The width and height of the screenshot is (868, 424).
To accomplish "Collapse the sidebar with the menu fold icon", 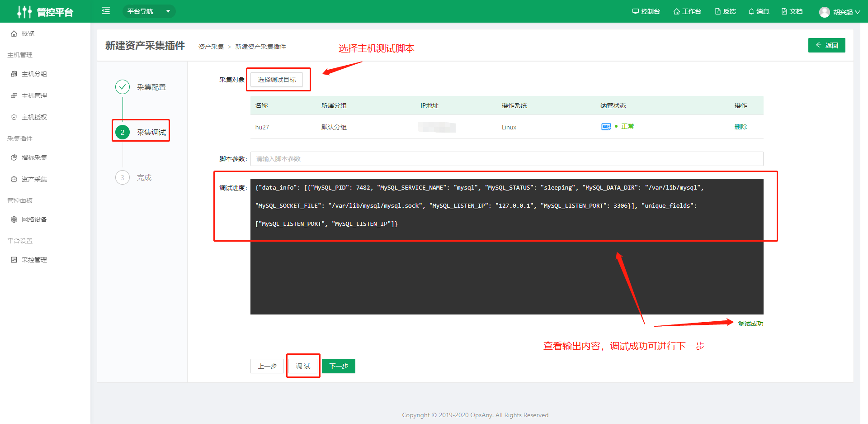I will click(x=106, y=10).
